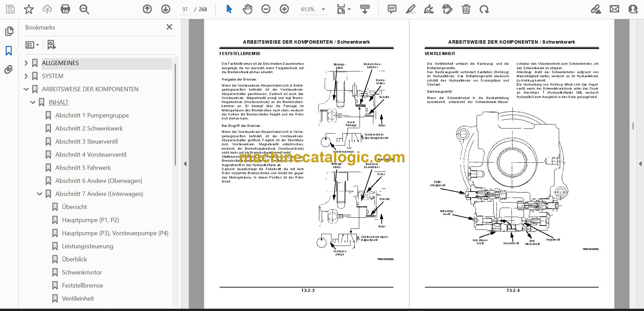Add a sticky note comment
The height and width of the screenshot is (311, 644).
pos(392,9)
